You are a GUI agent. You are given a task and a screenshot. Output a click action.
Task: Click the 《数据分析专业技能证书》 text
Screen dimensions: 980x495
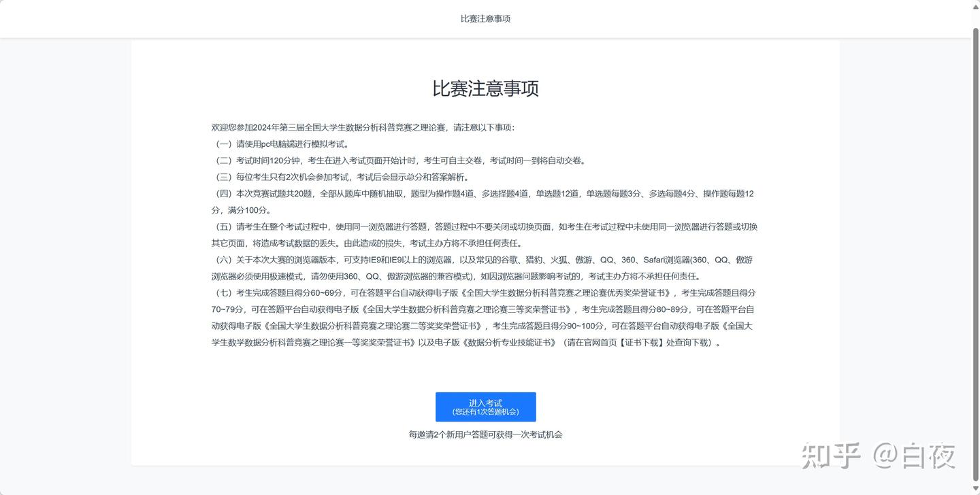[510, 343]
